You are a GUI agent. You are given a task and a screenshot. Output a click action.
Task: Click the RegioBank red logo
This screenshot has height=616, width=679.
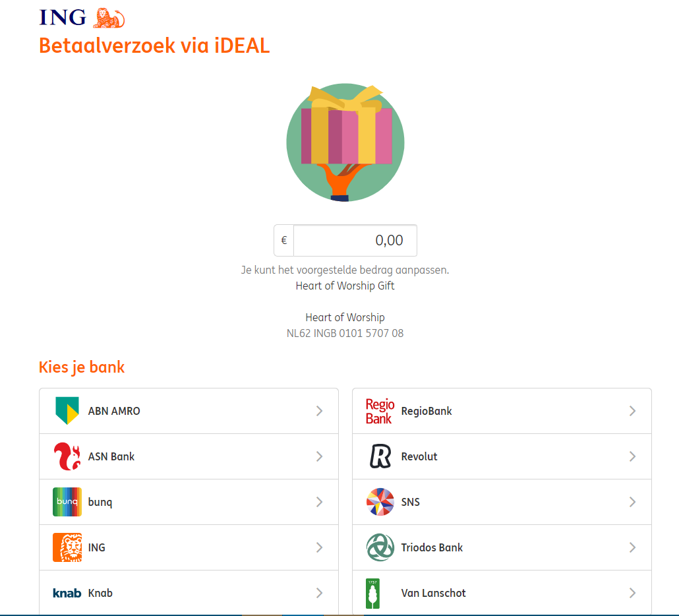[380, 411]
